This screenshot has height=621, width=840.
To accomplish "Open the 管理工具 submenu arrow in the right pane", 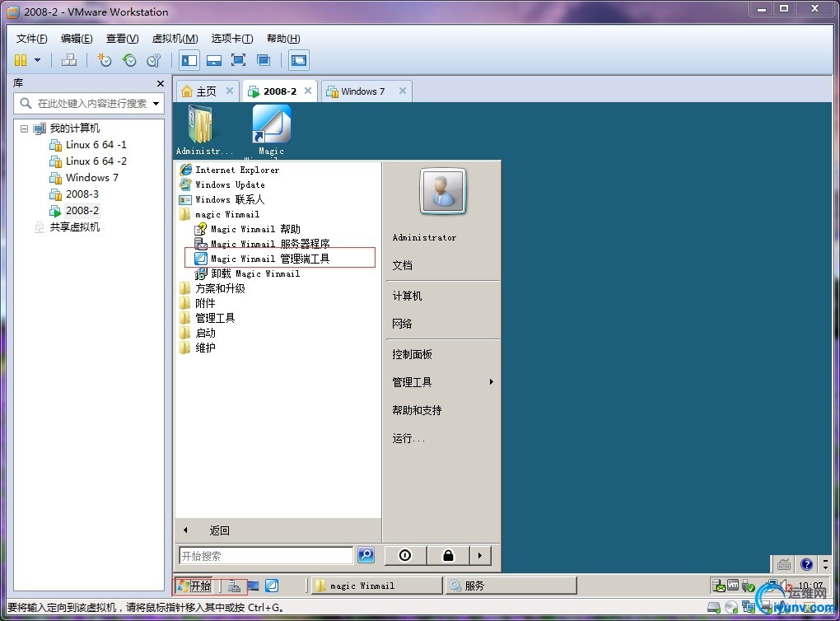I will point(492,382).
